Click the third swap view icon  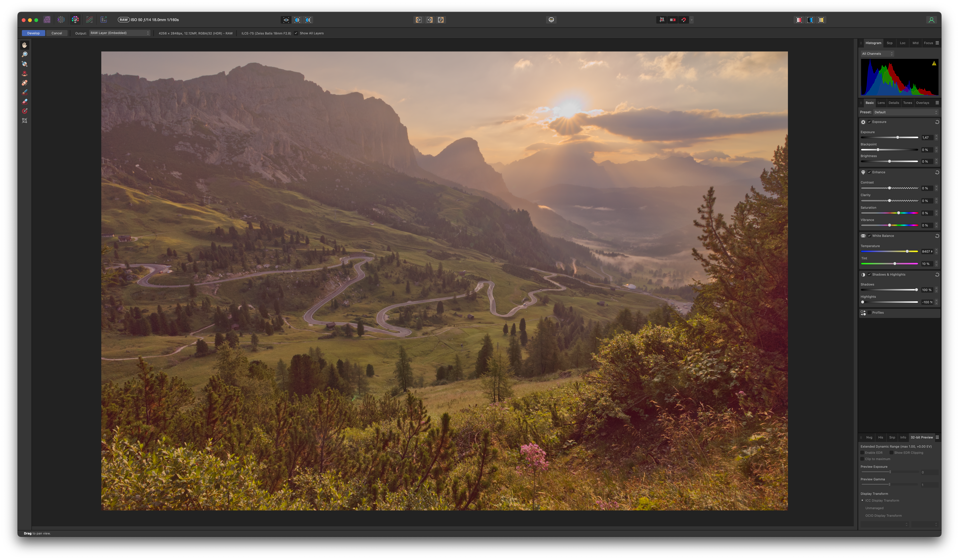click(x=441, y=20)
